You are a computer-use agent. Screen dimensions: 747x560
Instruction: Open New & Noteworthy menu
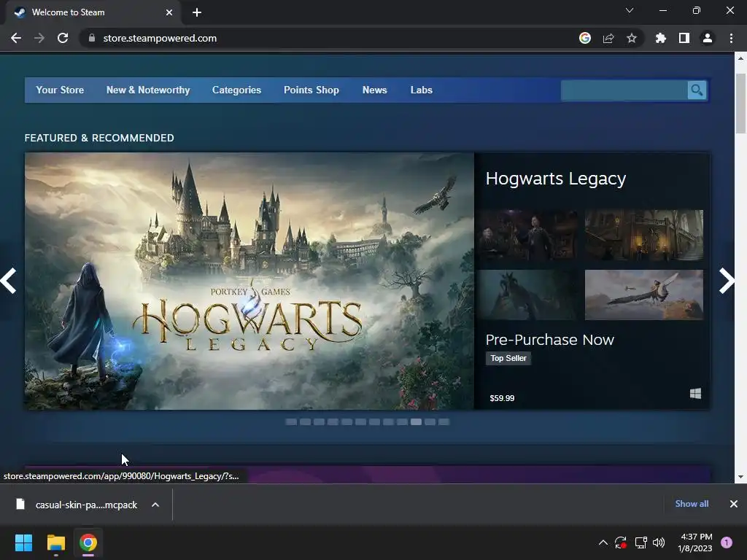pyautogui.click(x=148, y=90)
